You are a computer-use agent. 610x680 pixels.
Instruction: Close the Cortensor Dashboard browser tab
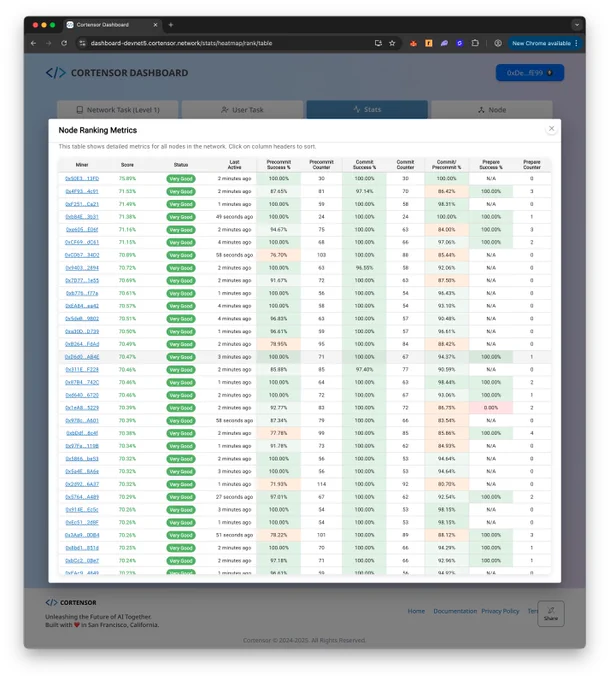[156, 25]
